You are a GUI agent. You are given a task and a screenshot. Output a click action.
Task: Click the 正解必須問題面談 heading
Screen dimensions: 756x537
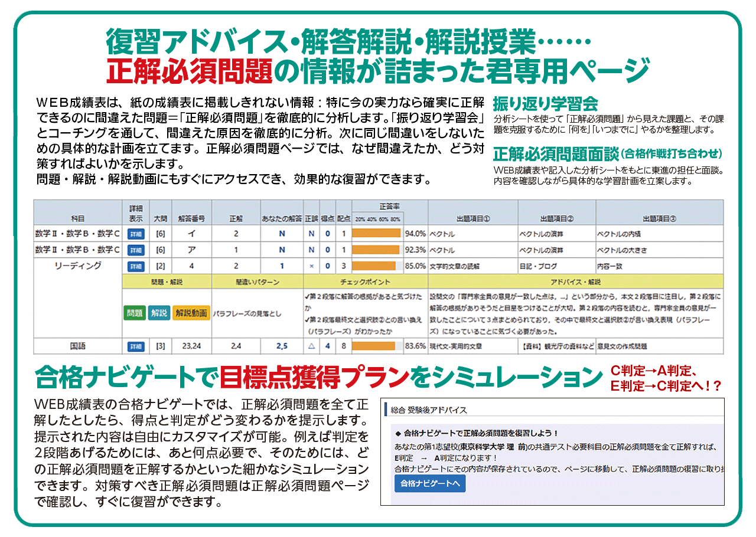[x=555, y=155]
